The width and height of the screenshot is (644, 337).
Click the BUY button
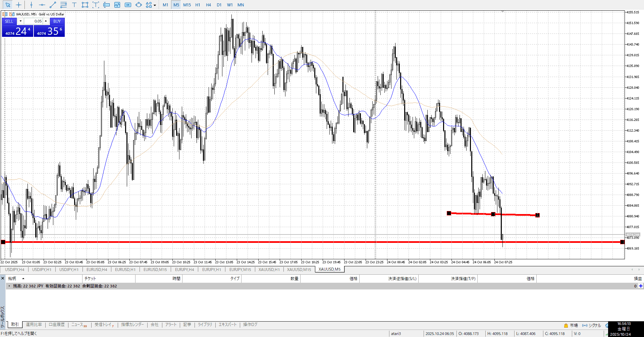tap(57, 21)
